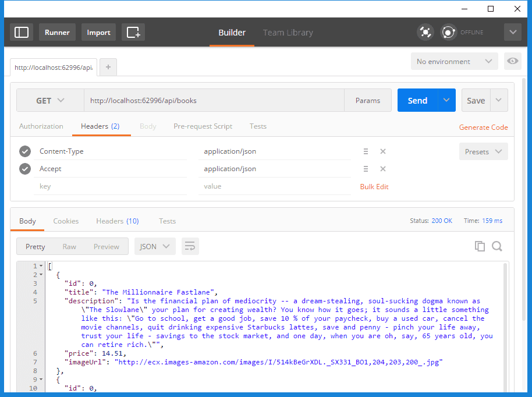Open the response Tests tab
Viewport: 532px width, 397px height.
click(167, 221)
